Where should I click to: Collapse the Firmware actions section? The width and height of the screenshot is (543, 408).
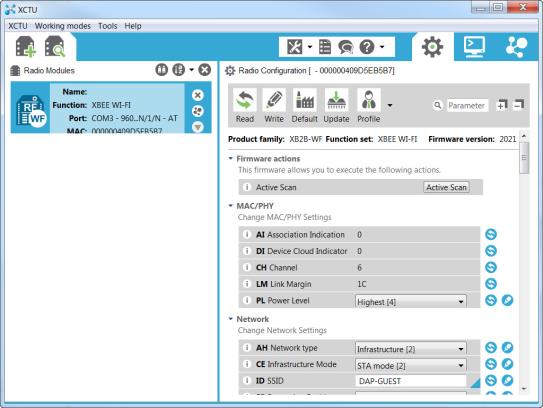(x=231, y=159)
